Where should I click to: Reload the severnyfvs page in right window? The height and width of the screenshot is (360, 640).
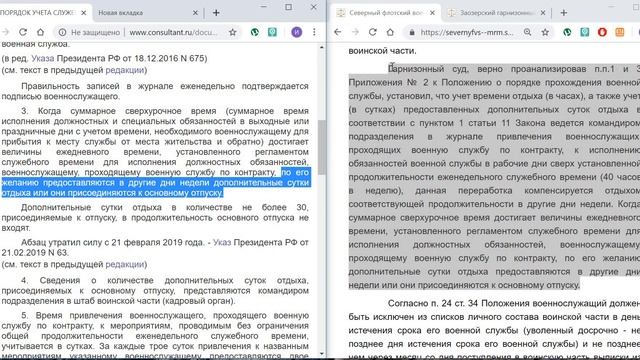coord(372,32)
